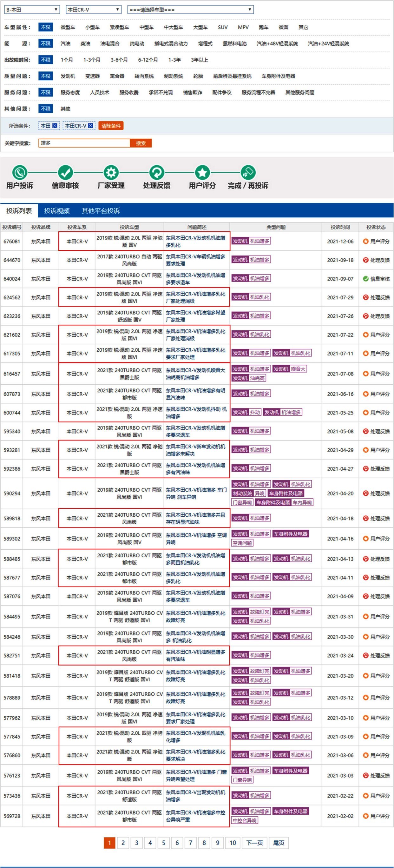Click the 用户评分 star step icon
This screenshot has width=394, height=868.
click(202, 173)
